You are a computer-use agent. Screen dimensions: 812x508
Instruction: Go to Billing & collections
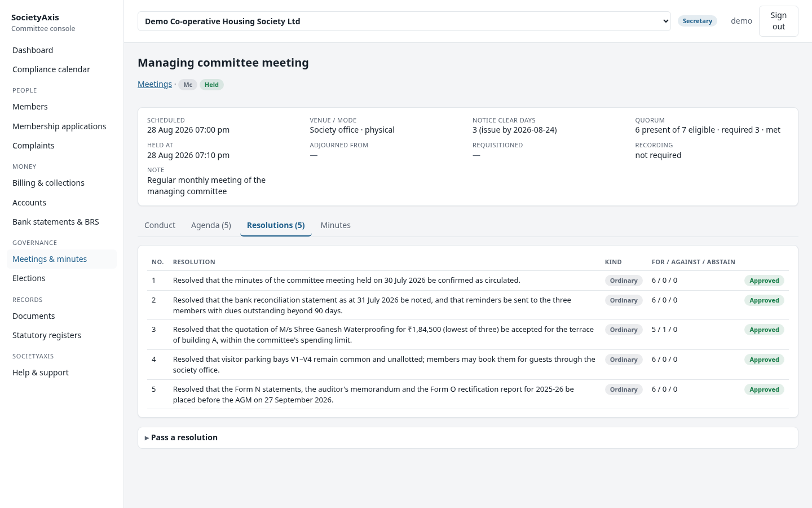pyautogui.click(x=62, y=183)
